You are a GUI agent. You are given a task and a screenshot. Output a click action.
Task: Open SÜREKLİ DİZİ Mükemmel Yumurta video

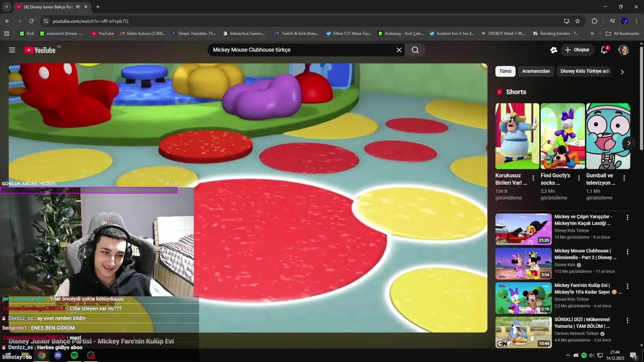(583, 323)
